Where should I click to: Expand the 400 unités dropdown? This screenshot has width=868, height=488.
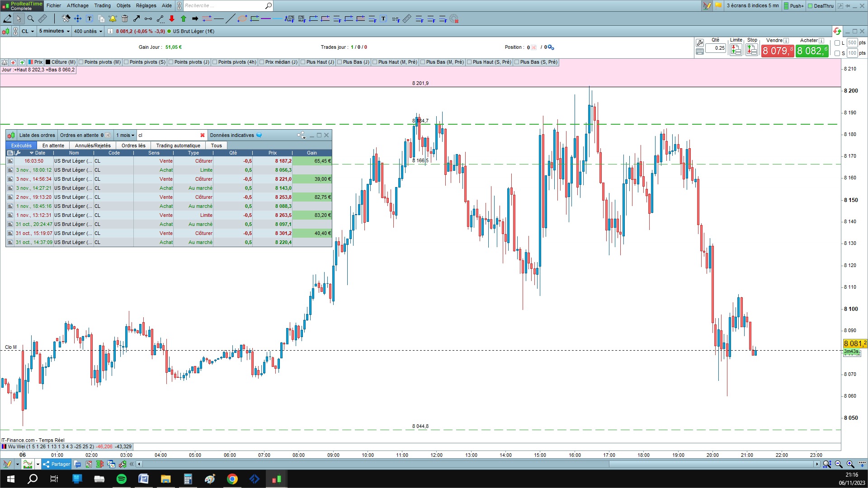click(x=88, y=31)
